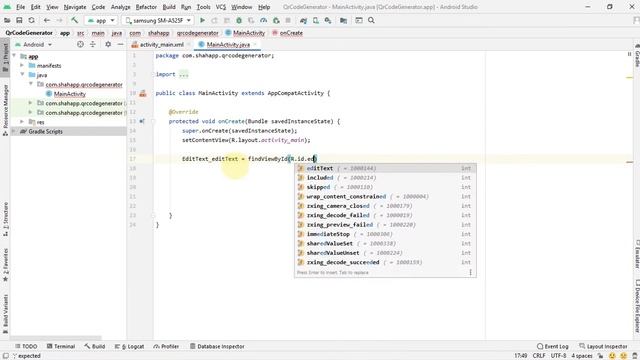Choose zxing_decode_succeeded completion suggestion

point(385,262)
